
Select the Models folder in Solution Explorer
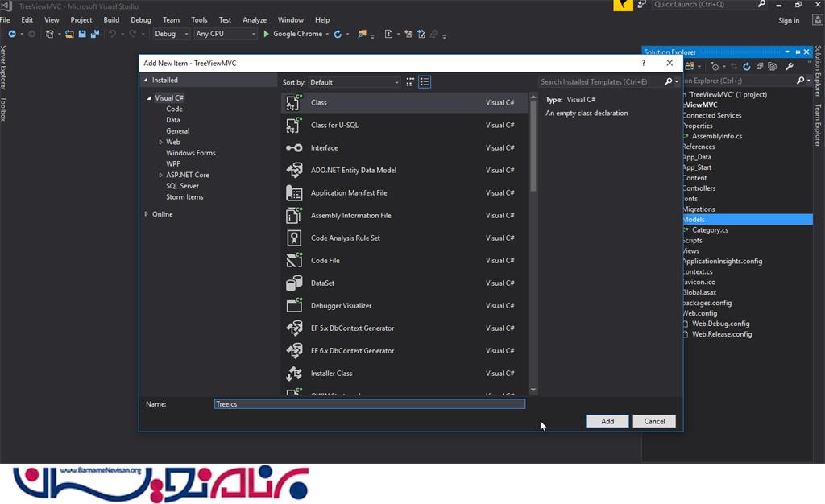point(748,220)
